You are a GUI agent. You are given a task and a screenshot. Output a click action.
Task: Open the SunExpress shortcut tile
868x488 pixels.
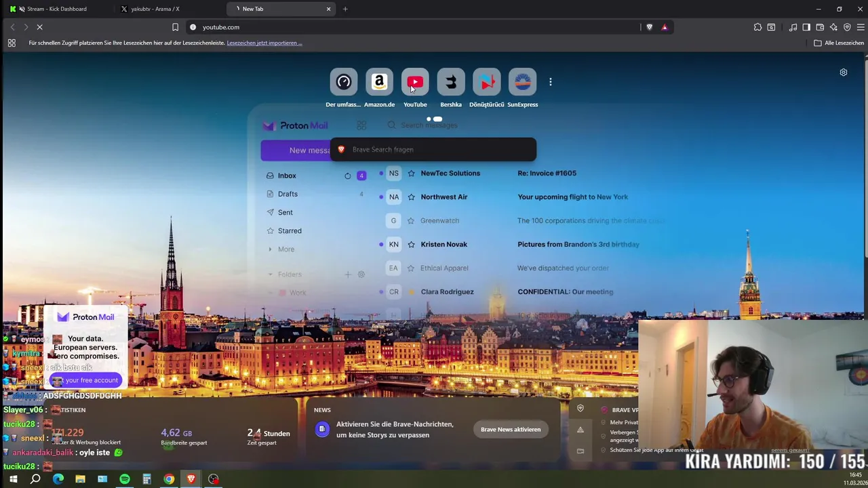coord(522,82)
